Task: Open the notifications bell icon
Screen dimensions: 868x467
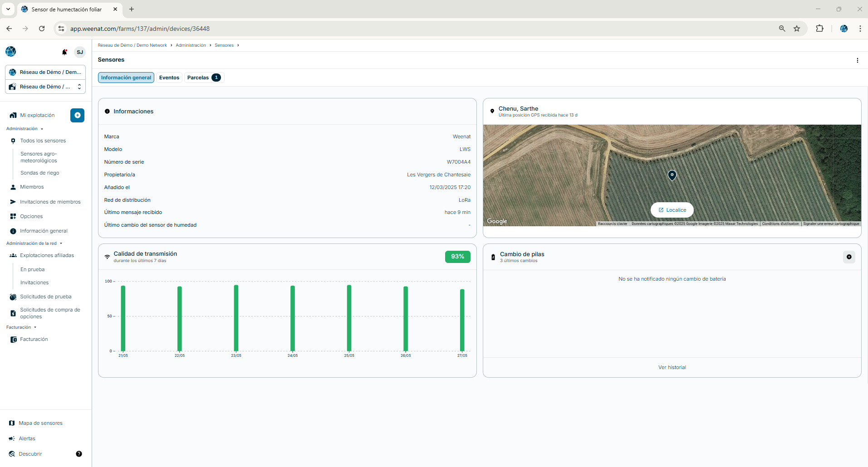Action: [x=64, y=52]
